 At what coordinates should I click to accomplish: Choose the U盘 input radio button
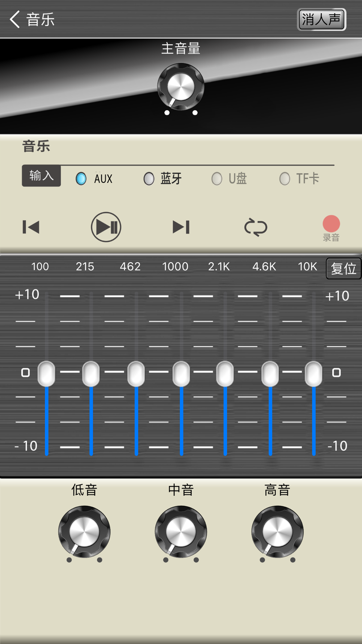tap(217, 179)
